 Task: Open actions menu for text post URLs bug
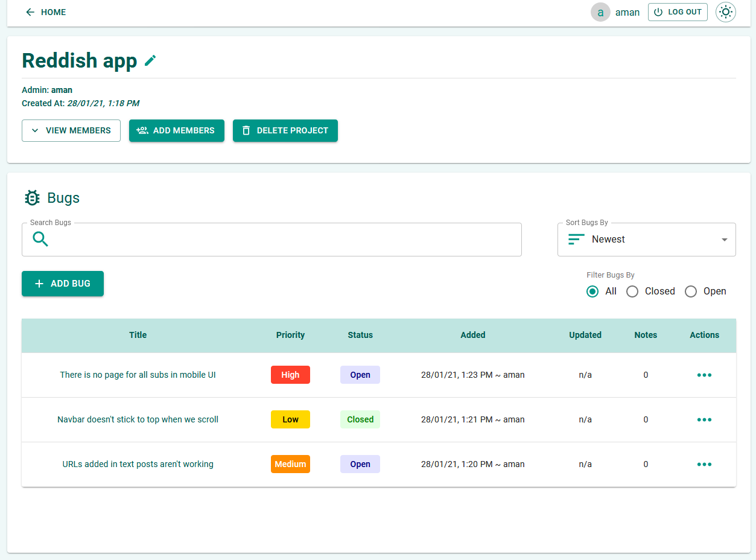pos(704,464)
